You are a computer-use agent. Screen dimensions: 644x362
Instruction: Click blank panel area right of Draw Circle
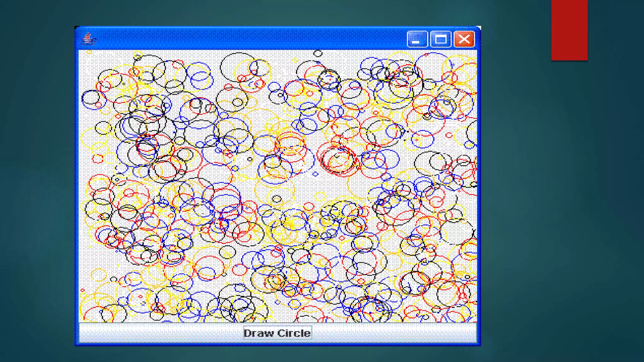(x=393, y=333)
